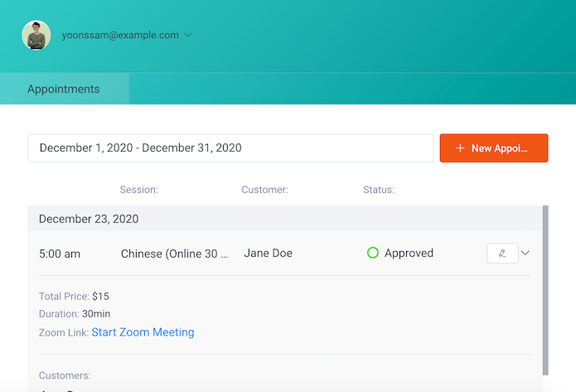Open the Start Zoom Meeting link

143,332
